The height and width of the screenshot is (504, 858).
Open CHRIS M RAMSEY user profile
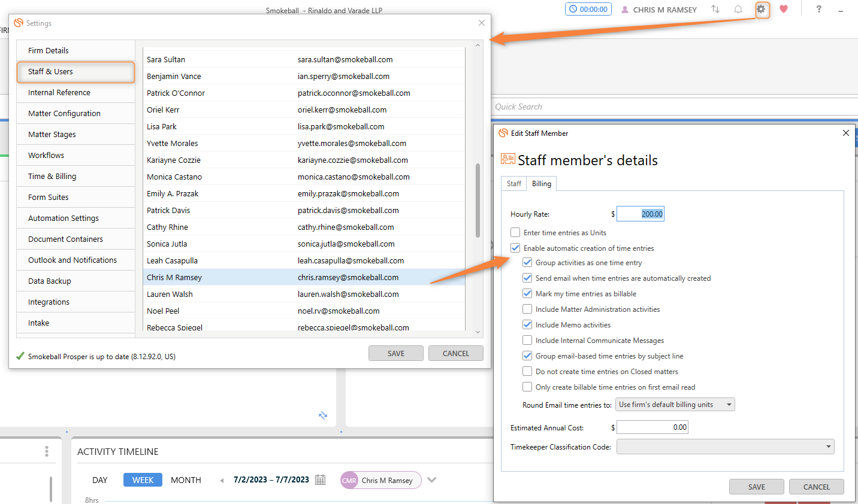(x=659, y=10)
